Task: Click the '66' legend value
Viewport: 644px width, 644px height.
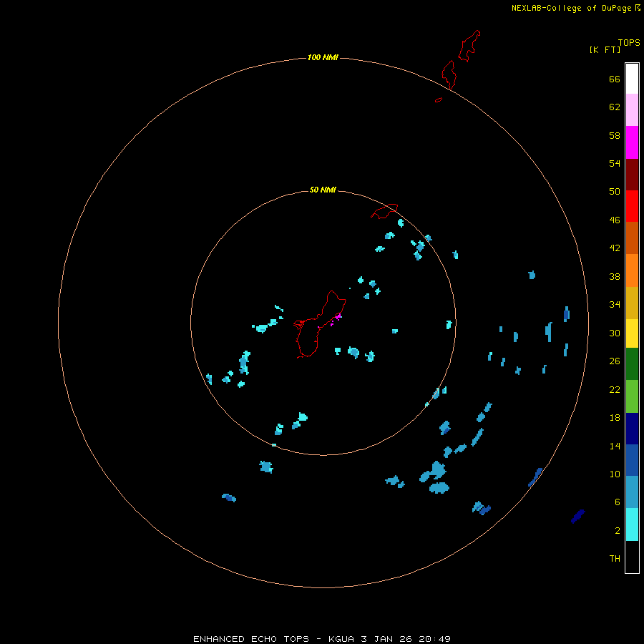Action: pos(615,79)
